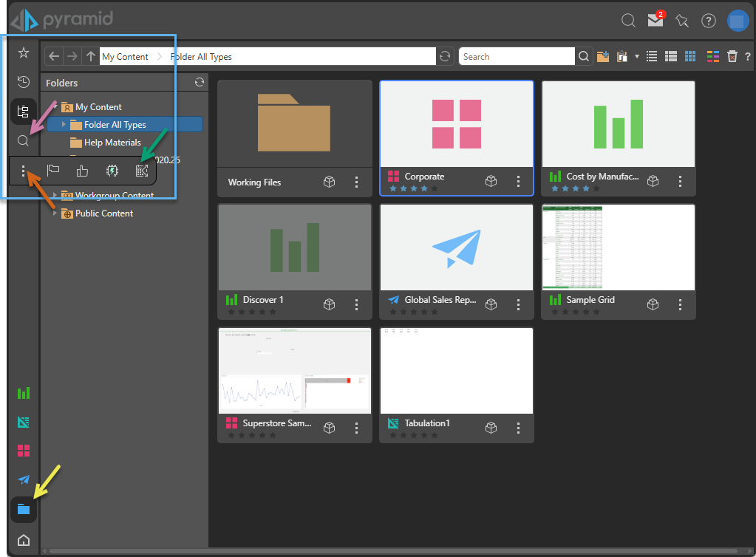Screen dimensions: 756x557
Task: Click the flag icon in flyout
Action: pyautogui.click(x=53, y=171)
